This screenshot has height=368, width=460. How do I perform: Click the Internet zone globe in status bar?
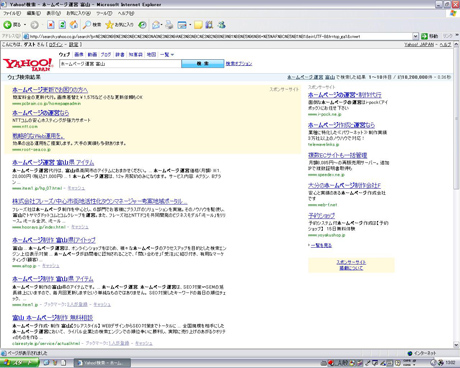point(410,353)
